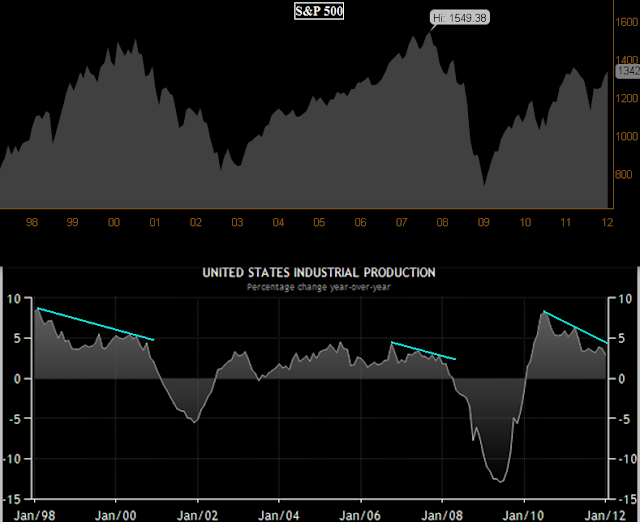Select year label 01 on S&P chart
This screenshot has width=640, height=522.
pos(155,222)
